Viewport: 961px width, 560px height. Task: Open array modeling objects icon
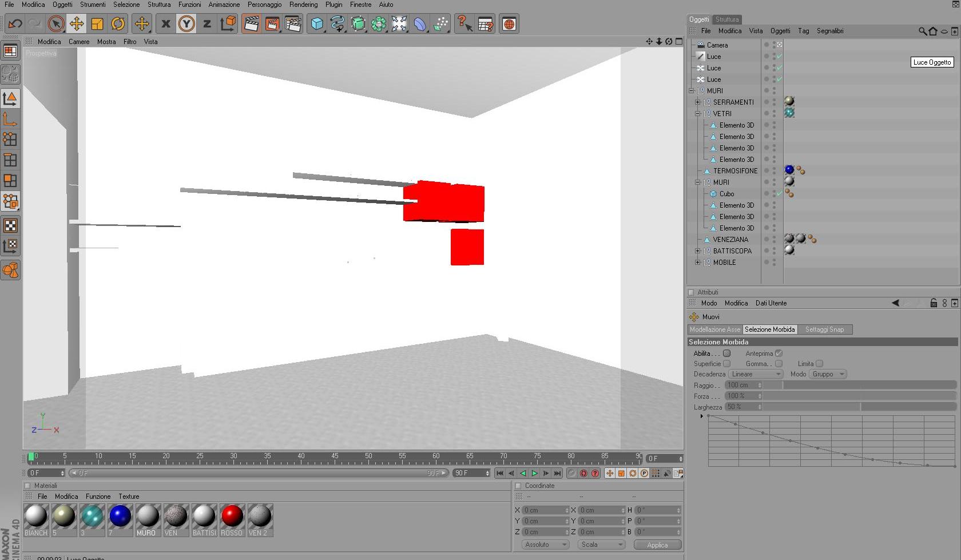click(379, 24)
